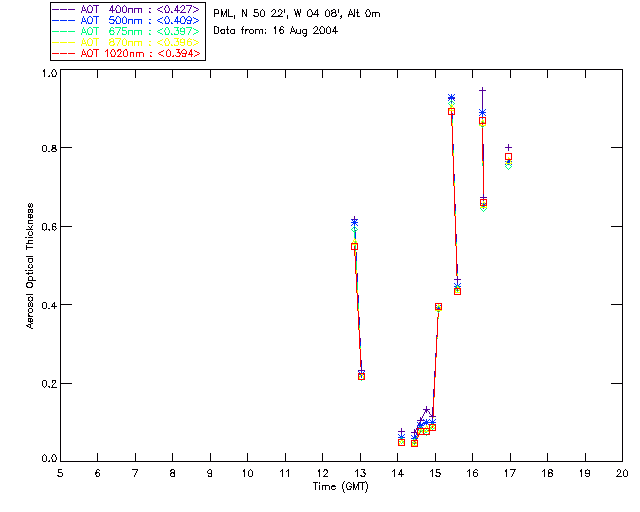
Task: Click the green dashed line sample in legend
Action: click(64, 31)
